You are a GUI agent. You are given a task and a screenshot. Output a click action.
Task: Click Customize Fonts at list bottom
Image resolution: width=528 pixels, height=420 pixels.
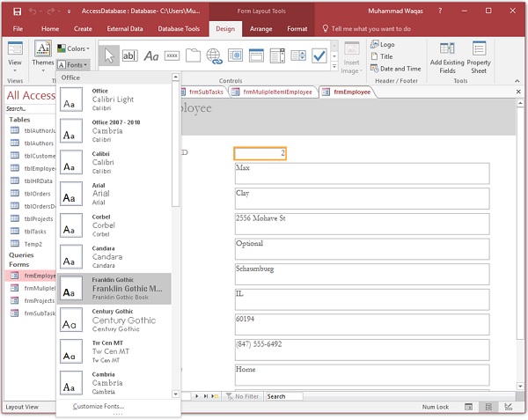(99, 406)
